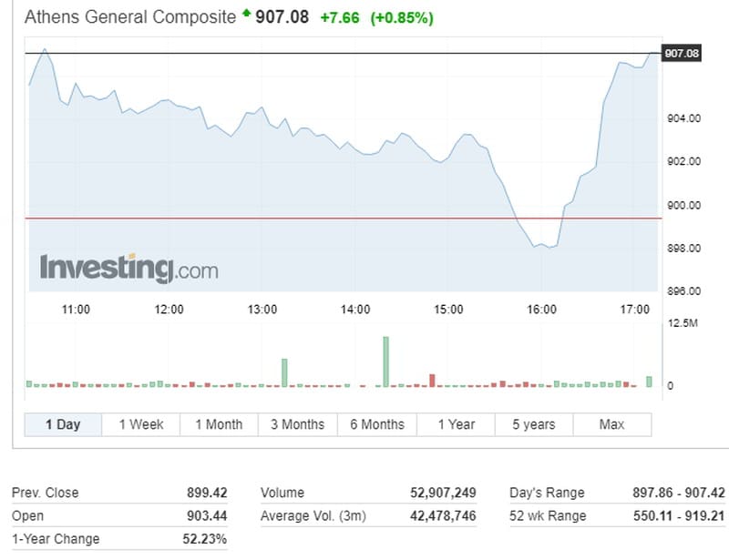This screenshot has height=560, width=729.
Task: Click the 16:00 time axis label
Action: tap(541, 309)
